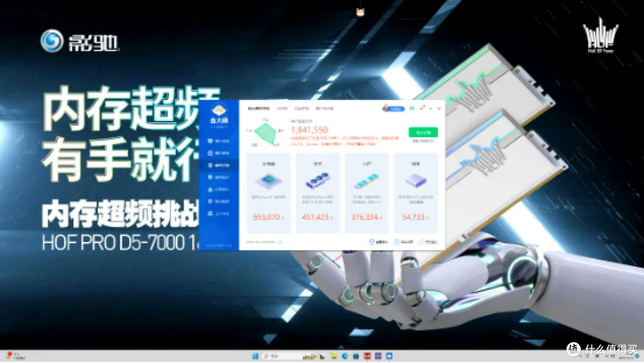Open 驱动检测 in the Ludashi sidebar
Image resolution: width=644 pixels, height=363 pixels.
(218, 201)
